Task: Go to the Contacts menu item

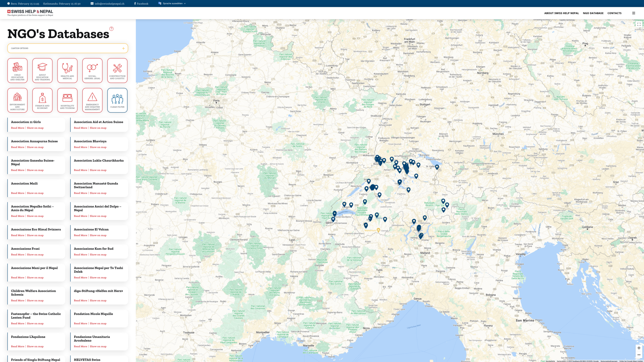Action: click(x=614, y=13)
